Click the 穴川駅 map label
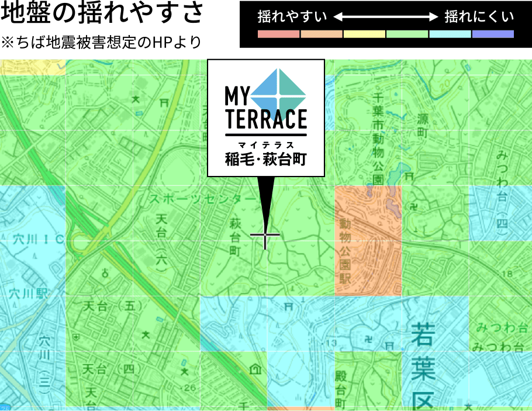This screenshot has width=532, height=411. point(29,293)
